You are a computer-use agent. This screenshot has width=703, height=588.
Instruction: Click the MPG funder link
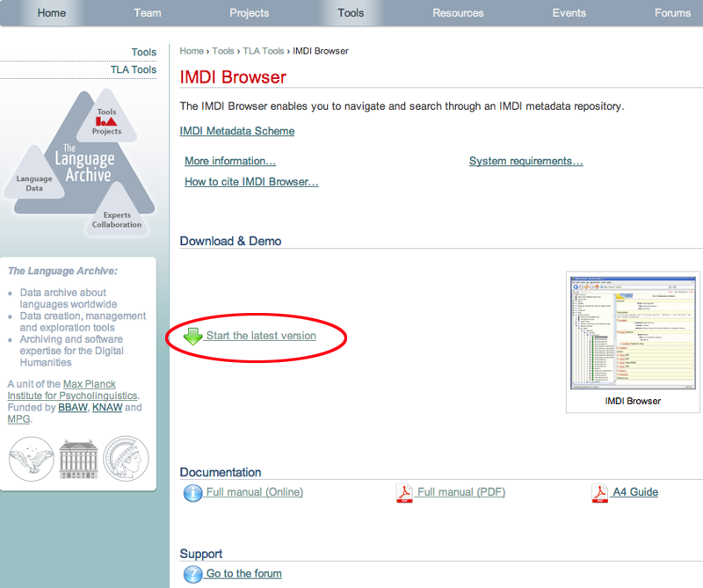click(x=18, y=419)
